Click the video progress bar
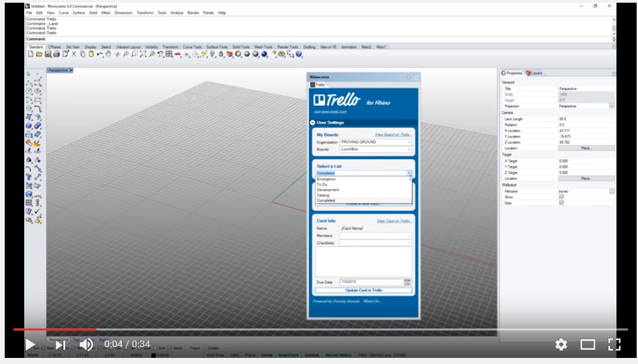638x364 pixels. coord(320,329)
